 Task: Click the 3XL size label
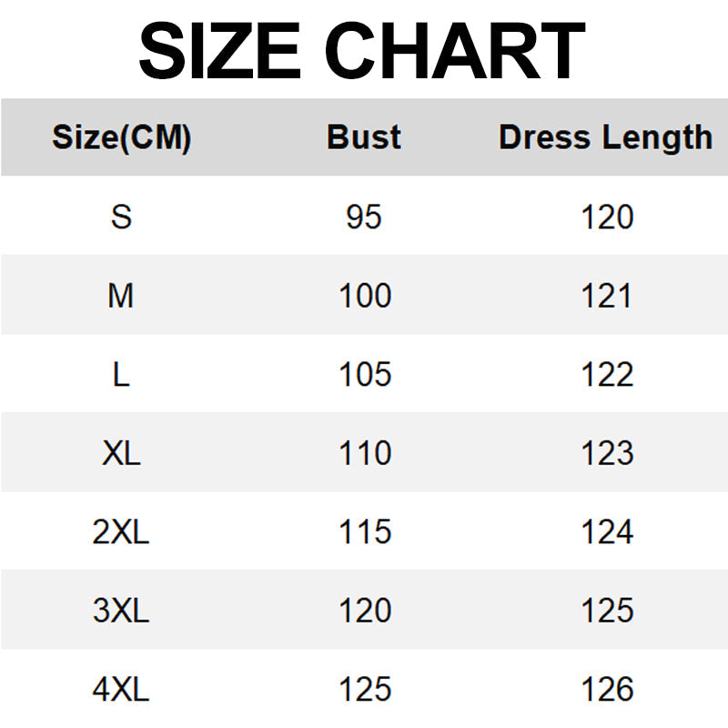(121, 611)
